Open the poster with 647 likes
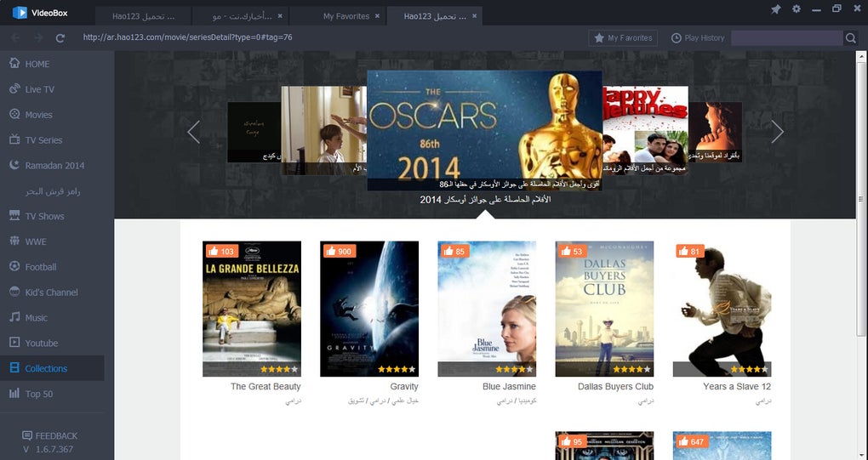The width and height of the screenshot is (868, 460). (722, 446)
